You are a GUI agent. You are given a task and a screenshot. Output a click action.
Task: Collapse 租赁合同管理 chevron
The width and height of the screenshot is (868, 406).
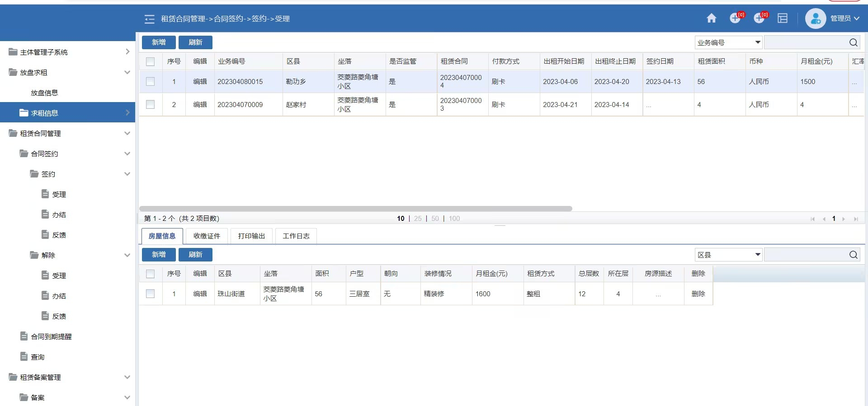(127, 133)
